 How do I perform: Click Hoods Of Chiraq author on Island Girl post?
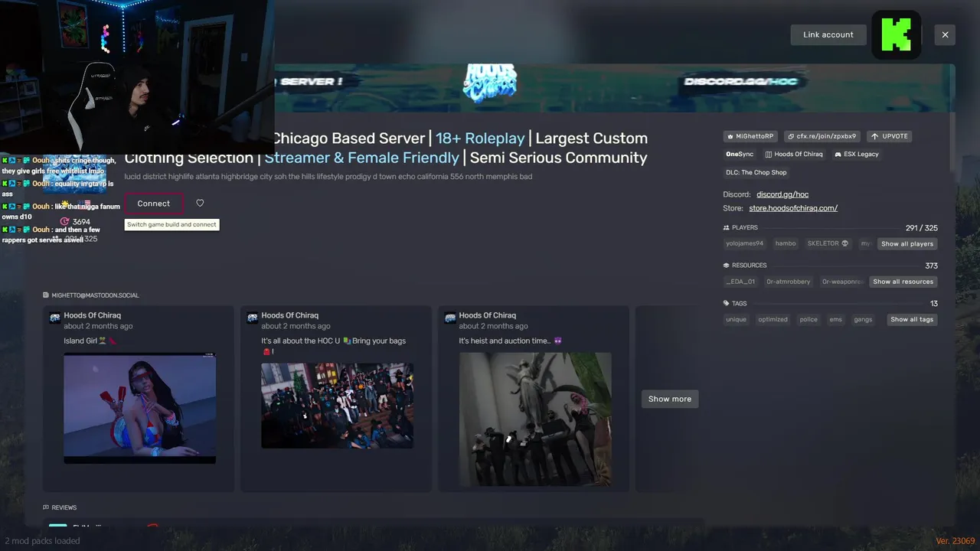(x=93, y=315)
